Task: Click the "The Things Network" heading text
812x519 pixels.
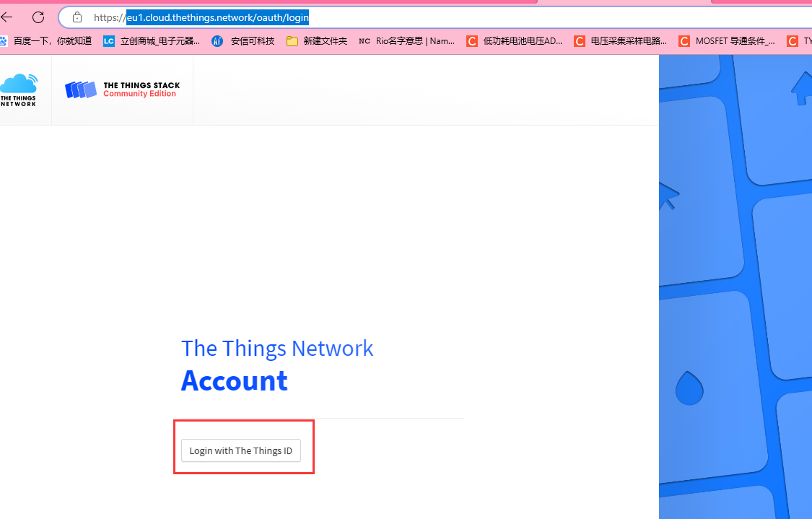Action: [277, 349]
